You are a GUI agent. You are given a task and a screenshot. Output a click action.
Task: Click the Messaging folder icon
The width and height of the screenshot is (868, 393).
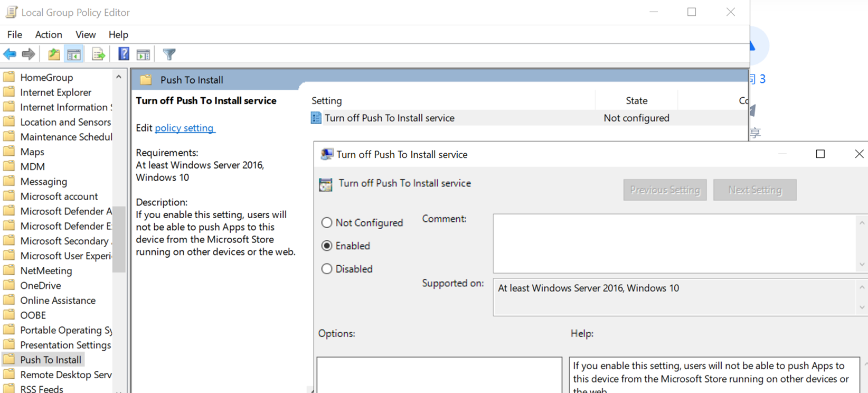click(x=9, y=181)
